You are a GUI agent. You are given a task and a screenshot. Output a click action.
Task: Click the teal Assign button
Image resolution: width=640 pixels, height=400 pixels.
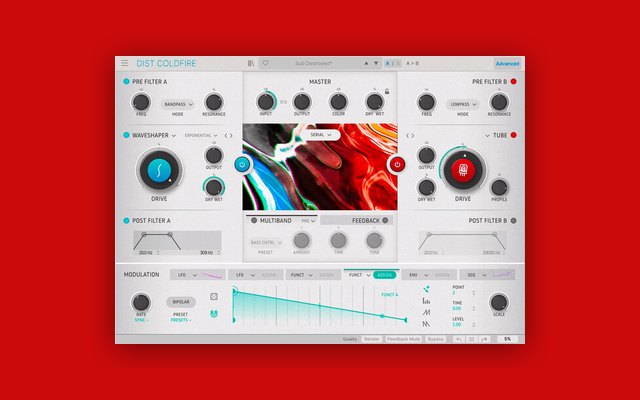coord(384,275)
